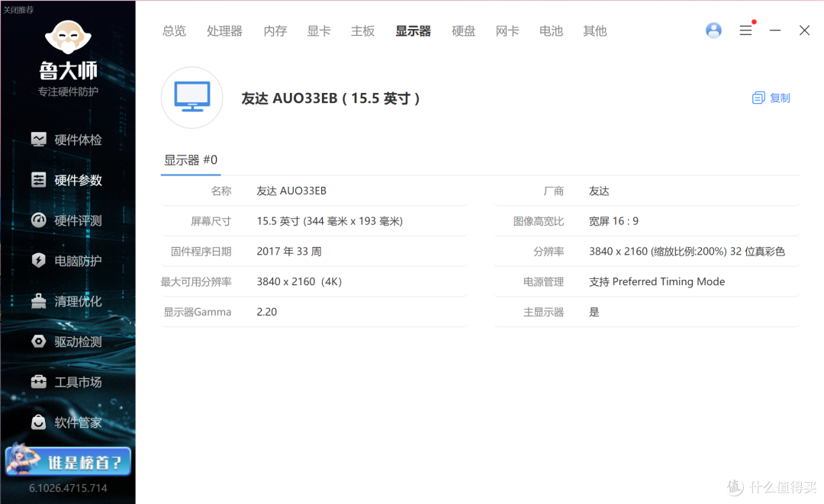Click the 软件管家 label
824x504 pixels.
[x=78, y=422]
